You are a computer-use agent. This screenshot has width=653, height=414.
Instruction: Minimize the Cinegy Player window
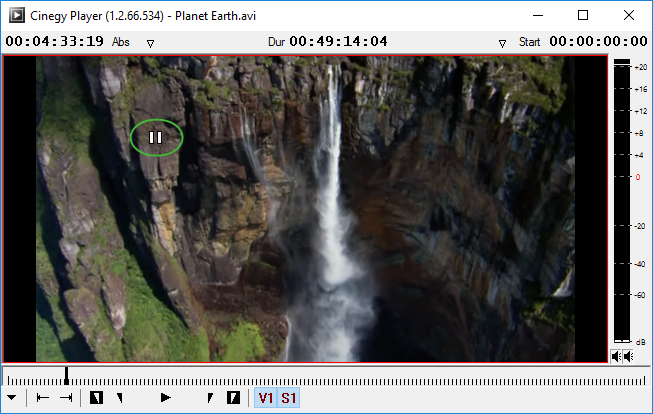(538, 15)
